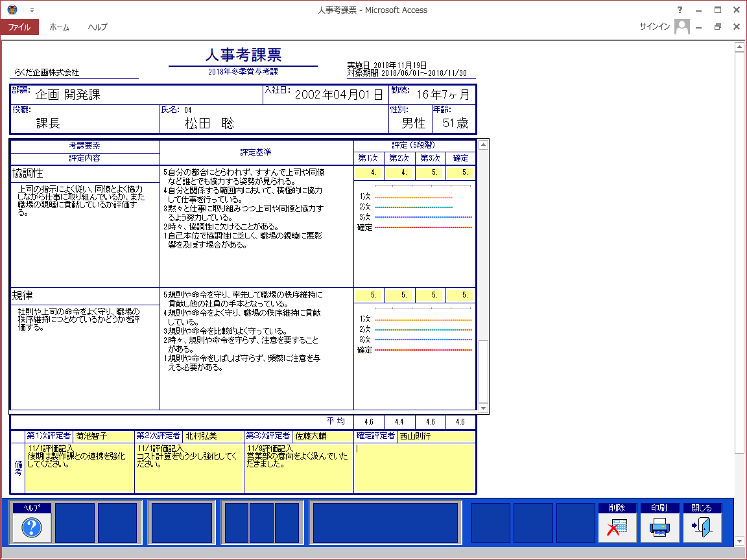Click the Access app icon in title bar
This screenshot has width=747, height=560.
click(x=12, y=10)
